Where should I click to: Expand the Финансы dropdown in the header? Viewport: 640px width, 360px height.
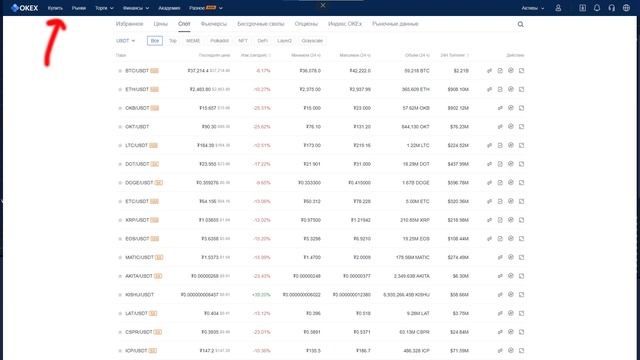[136, 8]
